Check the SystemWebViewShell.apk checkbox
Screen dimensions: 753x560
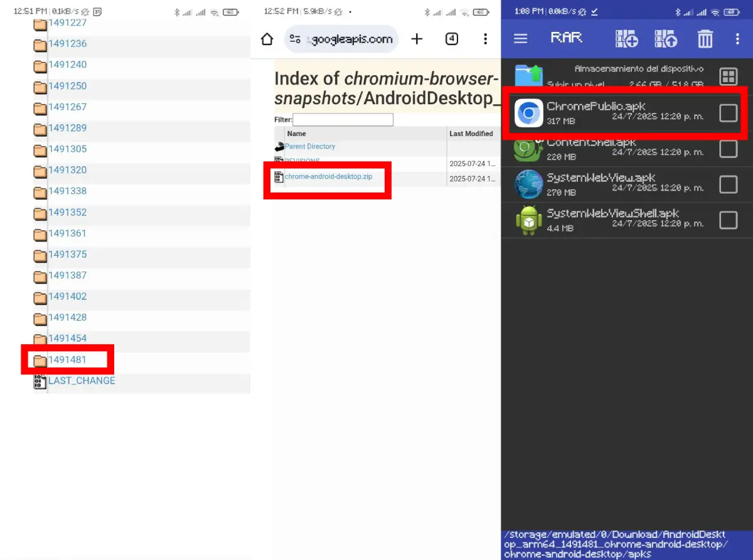[x=728, y=220]
